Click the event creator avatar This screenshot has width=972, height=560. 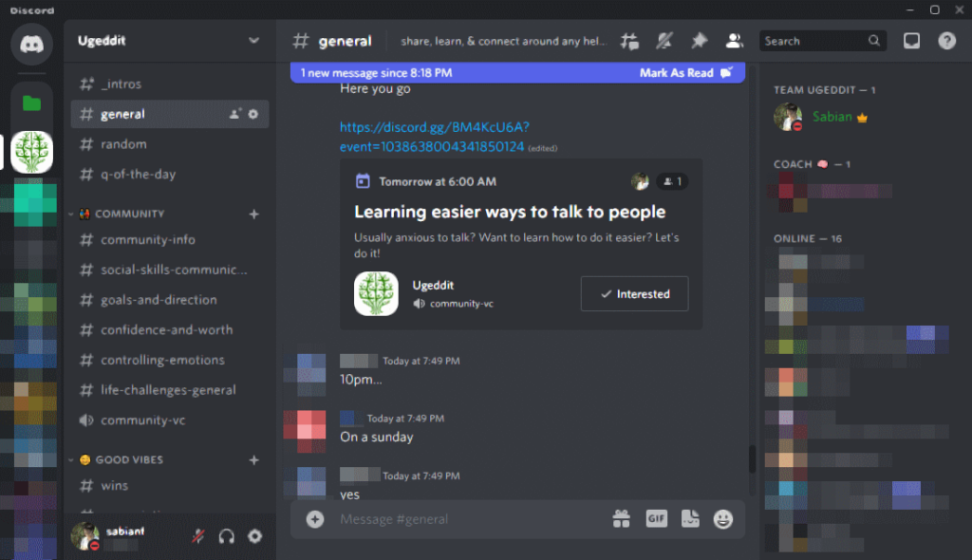pyautogui.click(x=640, y=181)
